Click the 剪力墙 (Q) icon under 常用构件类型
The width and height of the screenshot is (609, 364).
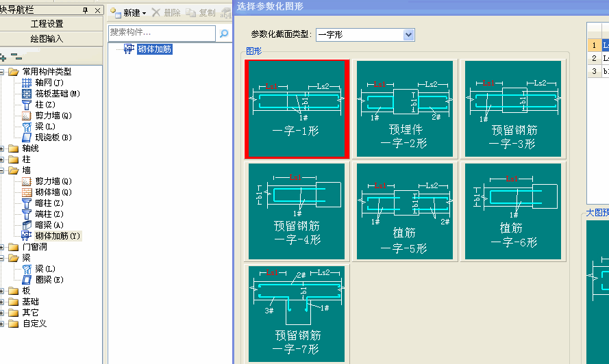(x=27, y=116)
